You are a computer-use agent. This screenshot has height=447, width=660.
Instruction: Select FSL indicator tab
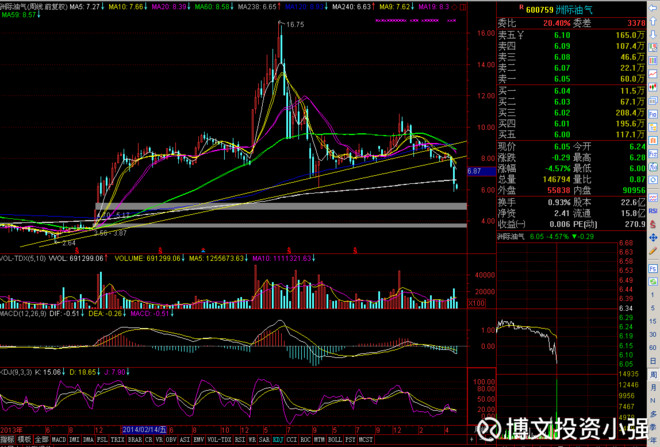click(x=102, y=440)
